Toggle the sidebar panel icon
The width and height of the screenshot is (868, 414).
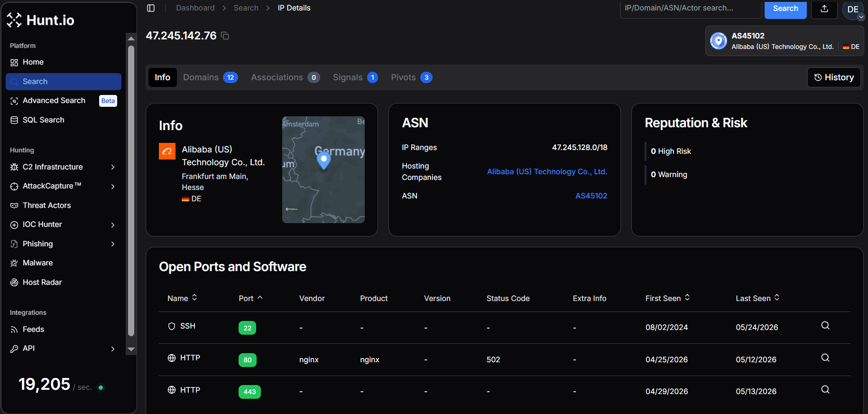click(x=151, y=8)
